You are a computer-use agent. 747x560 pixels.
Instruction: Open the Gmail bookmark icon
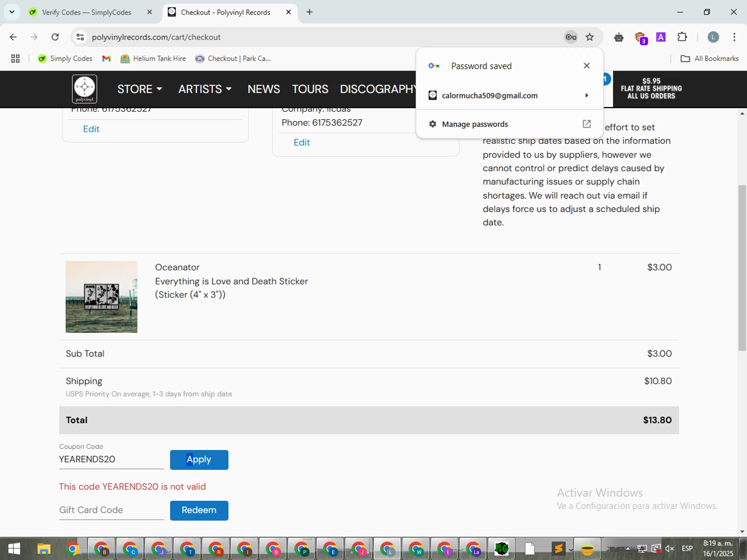coord(106,59)
